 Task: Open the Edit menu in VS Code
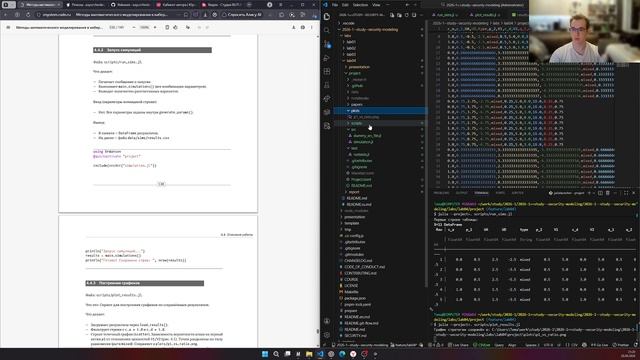[x=345, y=5]
